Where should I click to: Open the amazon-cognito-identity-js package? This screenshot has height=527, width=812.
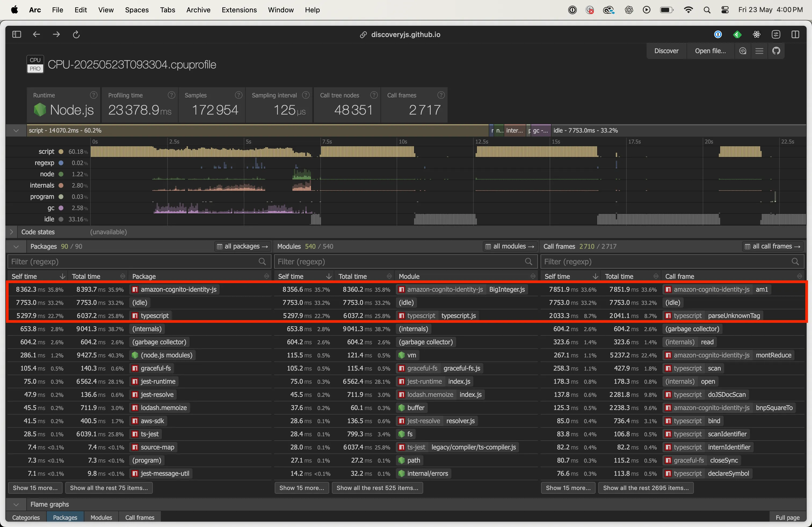pos(175,290)
